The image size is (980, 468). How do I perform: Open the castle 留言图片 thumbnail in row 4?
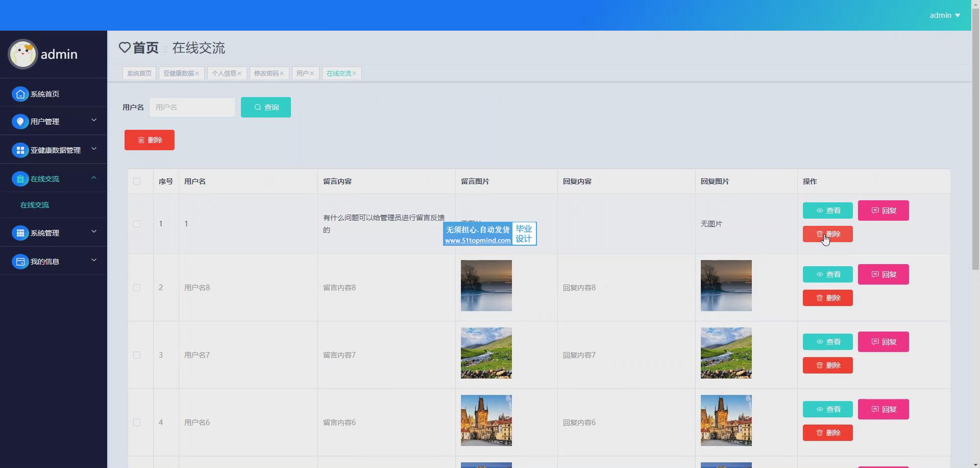pyautogui.click(x=486, y=420)
